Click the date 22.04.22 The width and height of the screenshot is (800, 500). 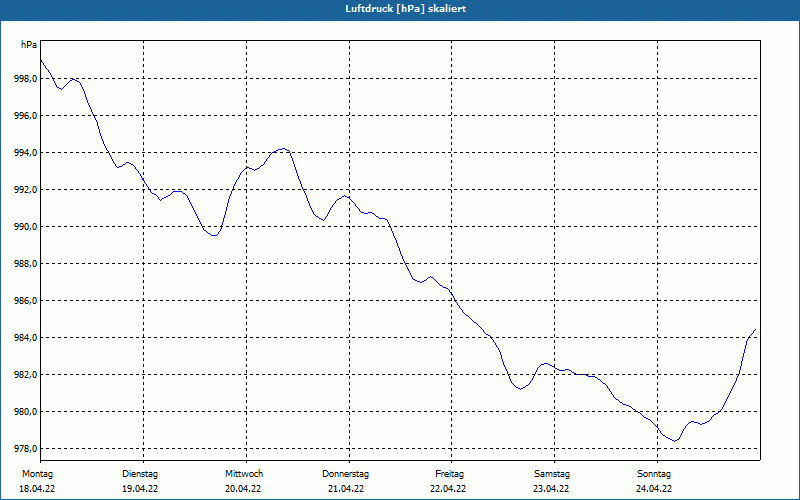tap(448, 489)
